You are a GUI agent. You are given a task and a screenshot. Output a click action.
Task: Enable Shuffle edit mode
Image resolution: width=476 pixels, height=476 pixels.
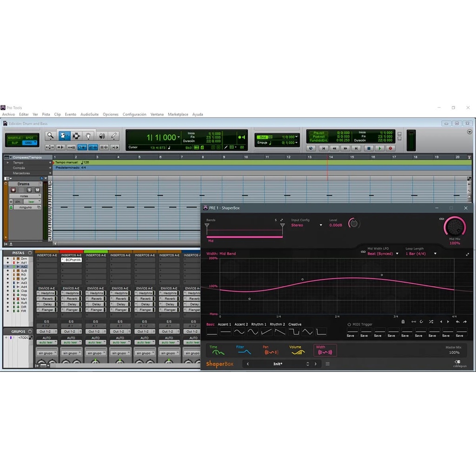click(x=14, y=138)
